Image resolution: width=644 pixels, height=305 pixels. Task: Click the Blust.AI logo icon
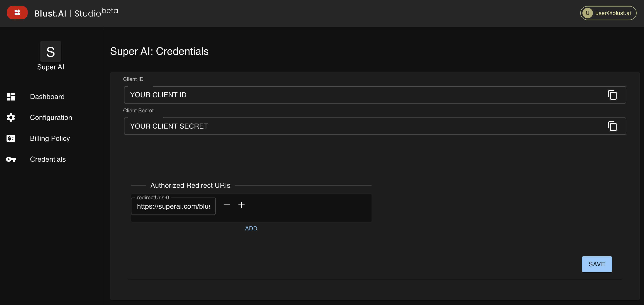pyautogui.click(x=17, y=13)
